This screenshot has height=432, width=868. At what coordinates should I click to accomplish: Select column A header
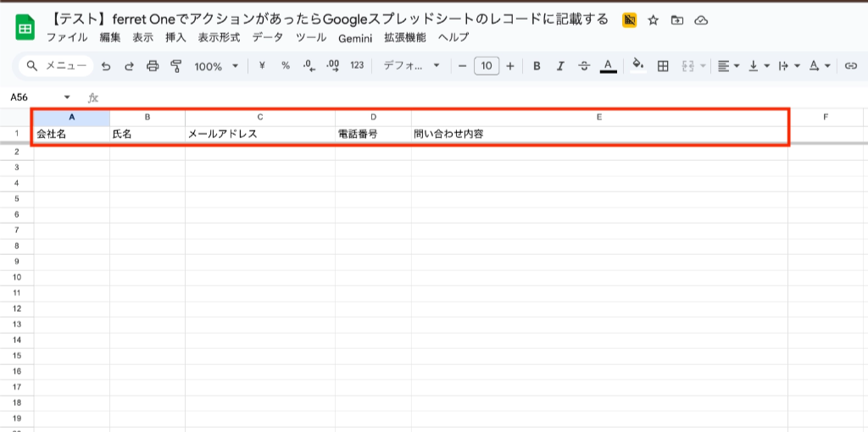(x=72, y=117)
